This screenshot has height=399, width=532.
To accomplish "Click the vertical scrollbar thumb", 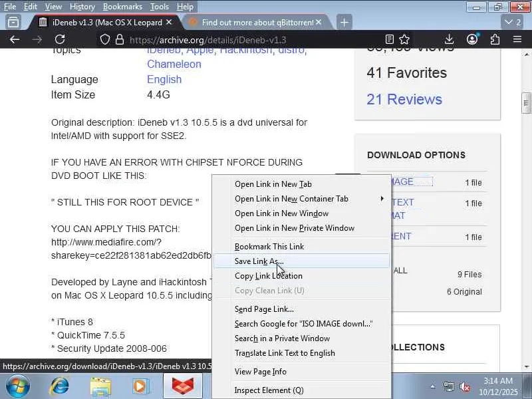I will 526,103.
